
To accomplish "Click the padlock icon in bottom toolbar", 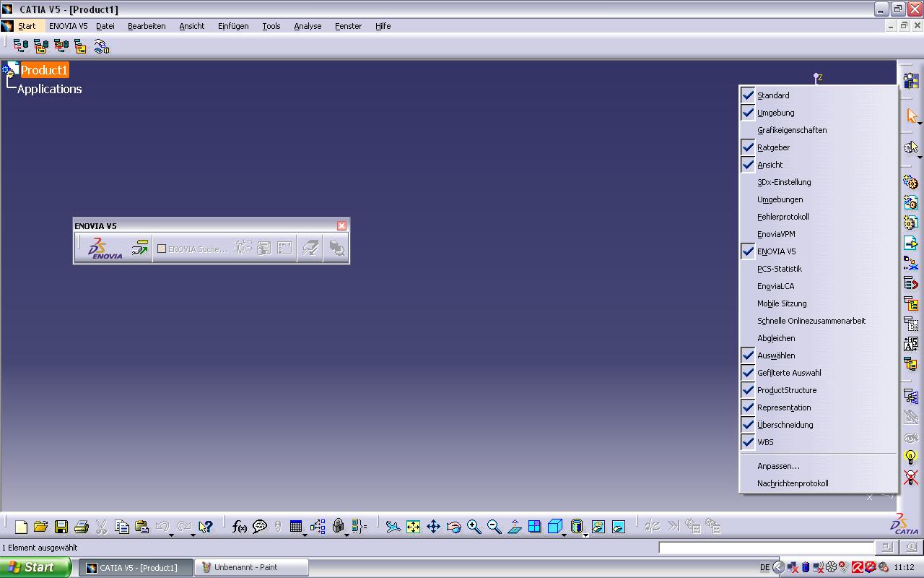I will (x=338, y=527).
